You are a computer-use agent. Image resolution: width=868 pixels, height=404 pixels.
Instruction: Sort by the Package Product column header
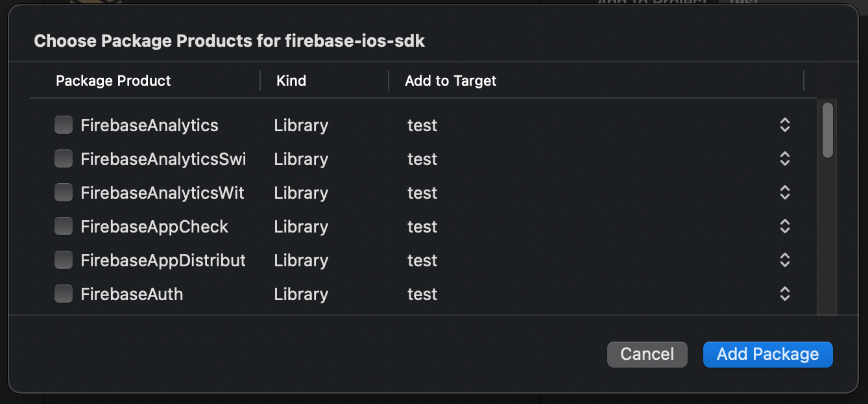tap(114, 81)
